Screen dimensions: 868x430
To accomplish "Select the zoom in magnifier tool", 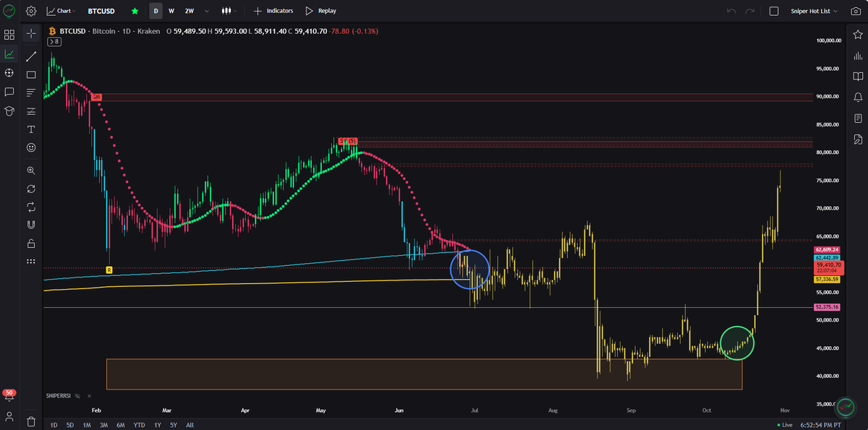I will point(31,171).
